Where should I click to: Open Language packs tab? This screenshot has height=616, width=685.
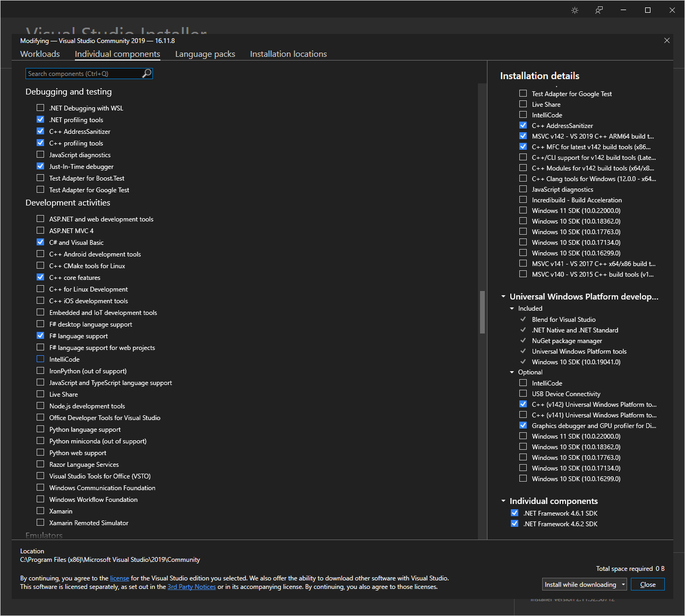coord(205,54)
